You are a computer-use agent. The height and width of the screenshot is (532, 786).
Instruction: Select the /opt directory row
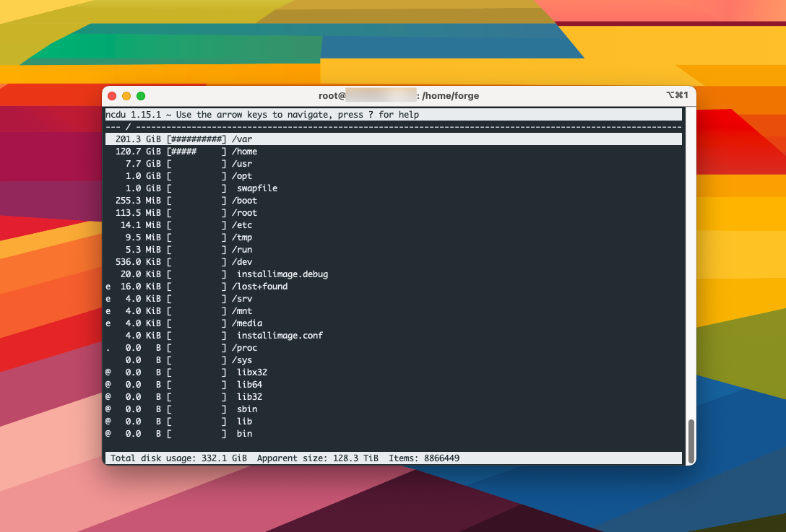[241, 176]
